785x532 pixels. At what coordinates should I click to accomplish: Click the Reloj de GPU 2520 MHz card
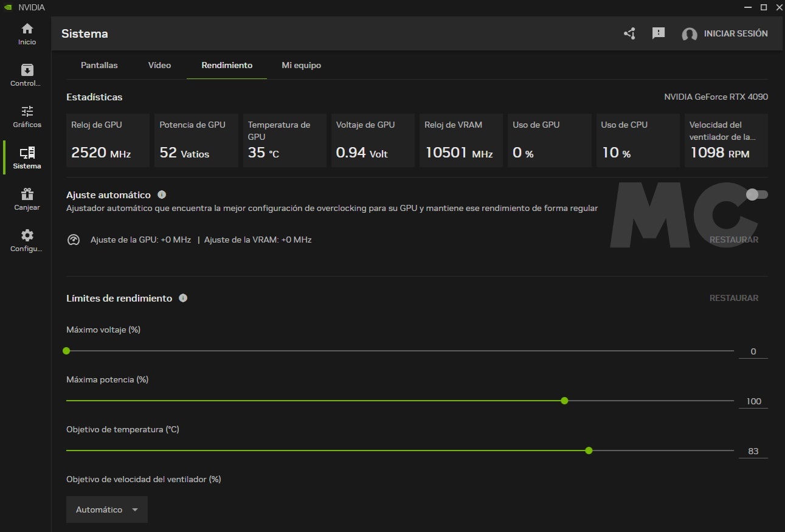(108, 140)
